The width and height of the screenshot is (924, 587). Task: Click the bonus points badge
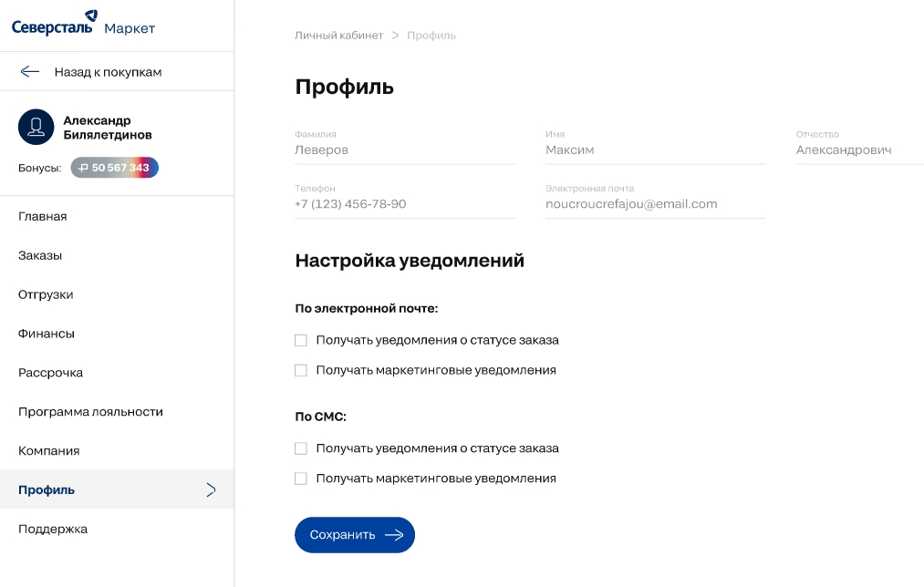[x=115, y=168]
